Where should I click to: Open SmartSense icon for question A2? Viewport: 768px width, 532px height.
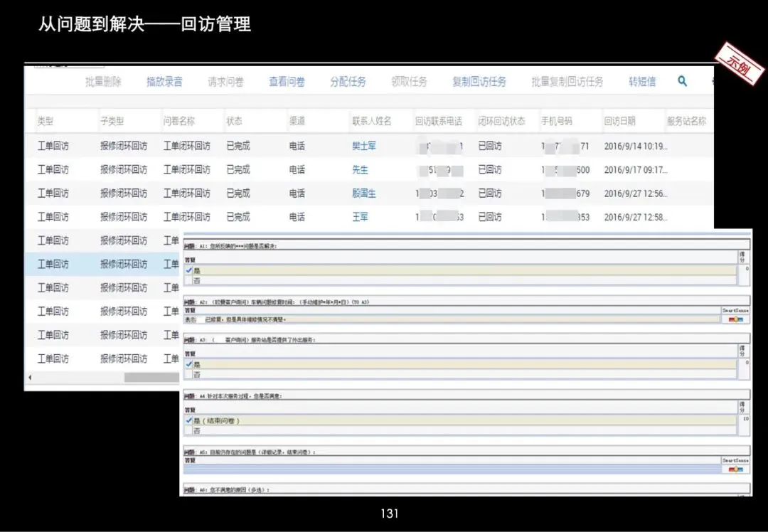coord(735,319)
